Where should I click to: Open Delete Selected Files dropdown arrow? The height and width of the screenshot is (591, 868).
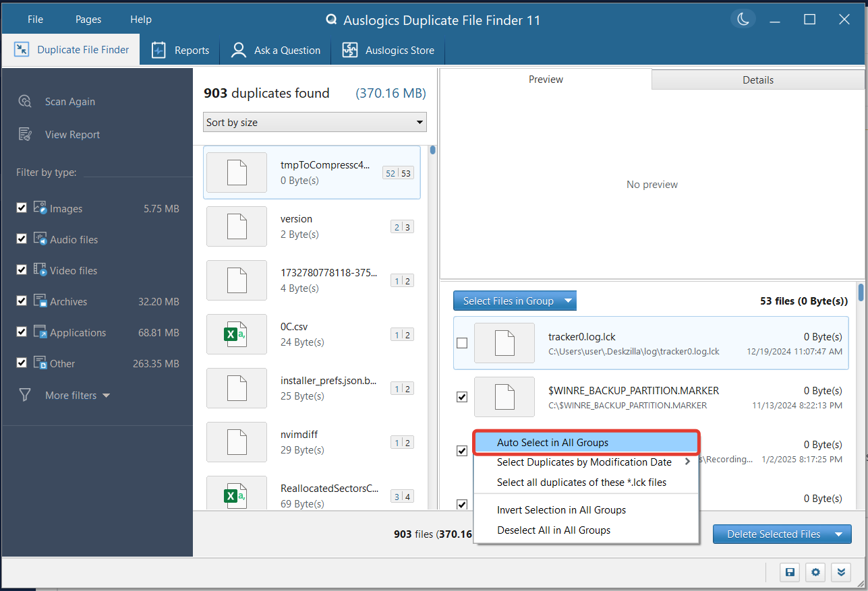coord(839,534)
